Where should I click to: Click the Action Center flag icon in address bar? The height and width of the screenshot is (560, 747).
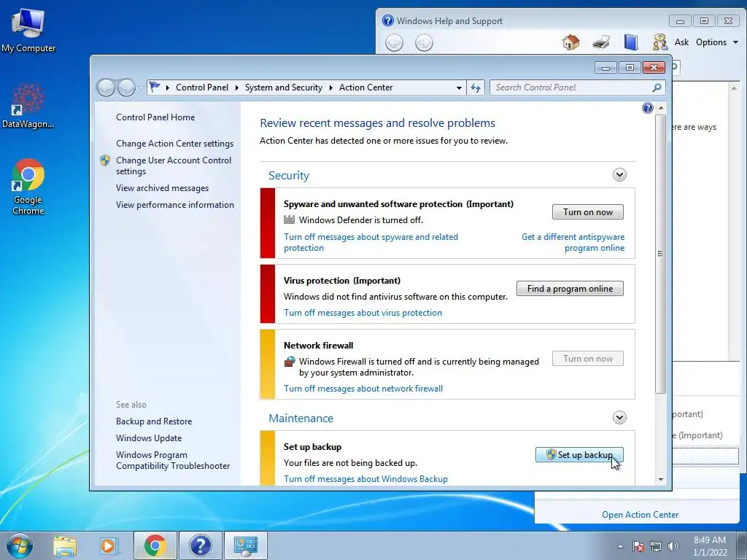click(155, 87)
